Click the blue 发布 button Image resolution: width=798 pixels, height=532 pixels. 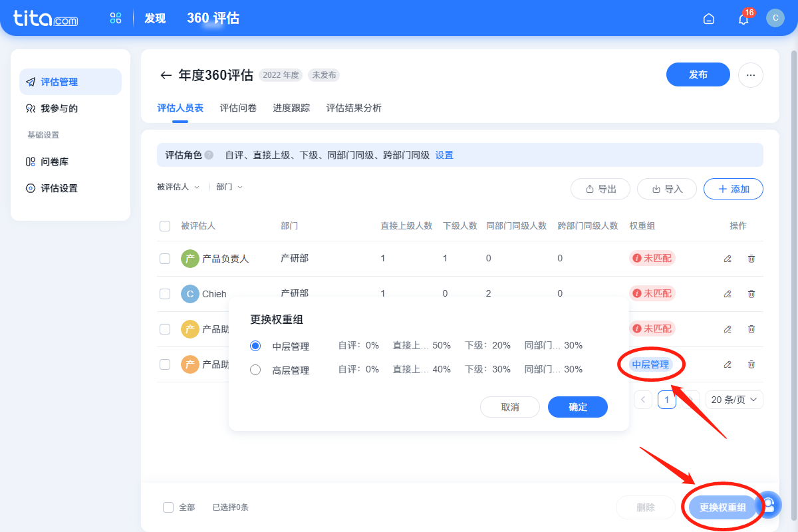pos(698,75)
